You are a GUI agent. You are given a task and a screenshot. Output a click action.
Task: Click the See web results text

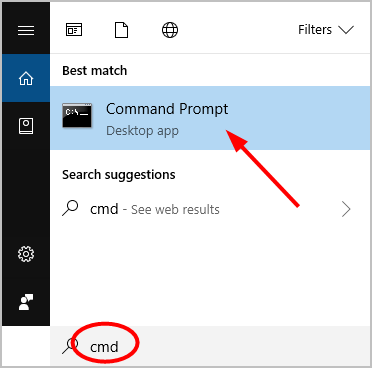point(175,209)
